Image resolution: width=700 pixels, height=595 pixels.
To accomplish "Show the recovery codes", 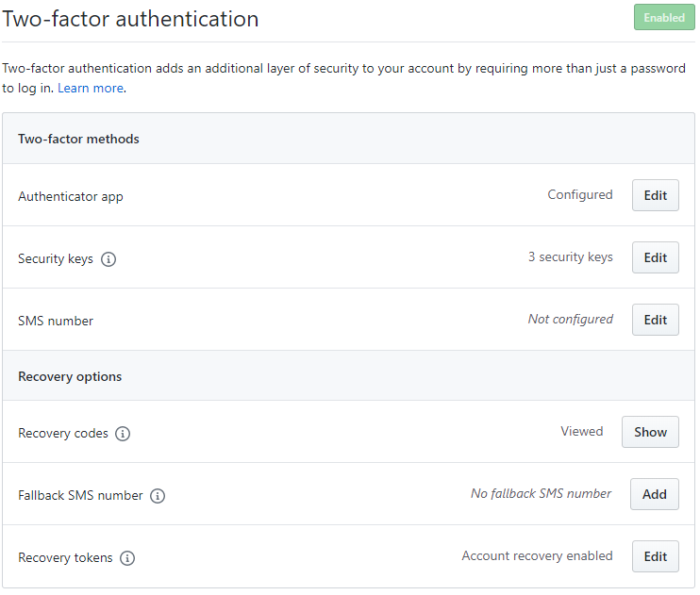I will [x=650, y=433].
